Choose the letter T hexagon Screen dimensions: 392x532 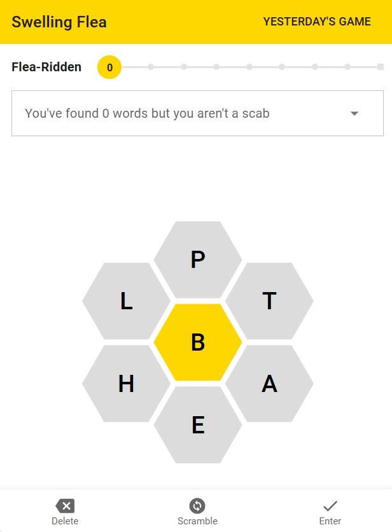click(x=269, y=301)
